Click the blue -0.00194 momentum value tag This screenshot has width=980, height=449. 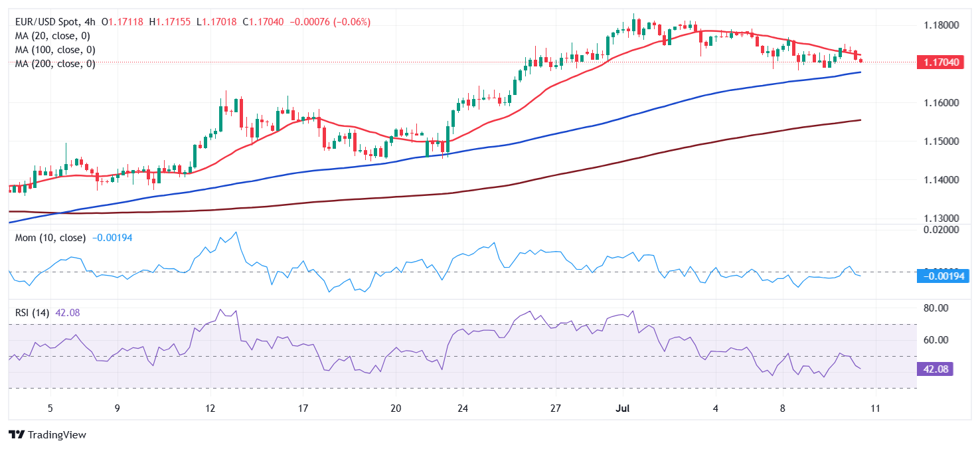pos(944,276)
